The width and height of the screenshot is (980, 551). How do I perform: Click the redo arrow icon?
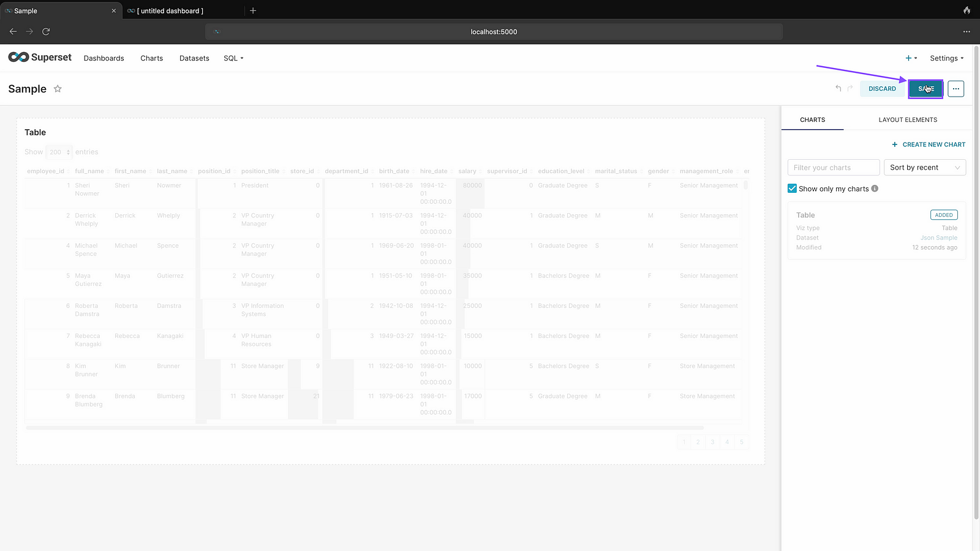coord(850,89)
